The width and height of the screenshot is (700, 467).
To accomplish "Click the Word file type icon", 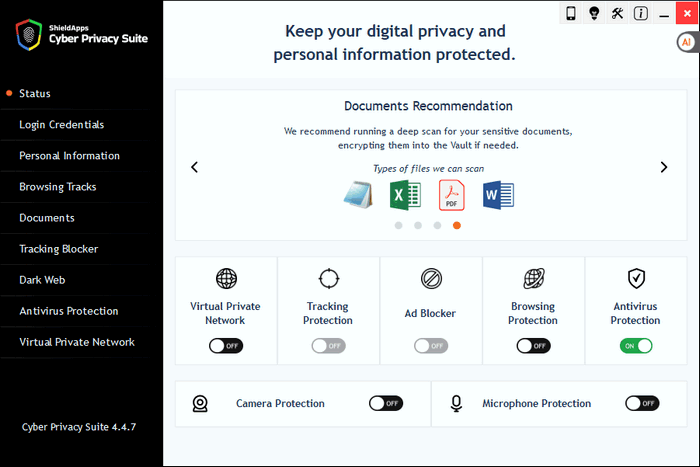I will [x=498, y=195].
